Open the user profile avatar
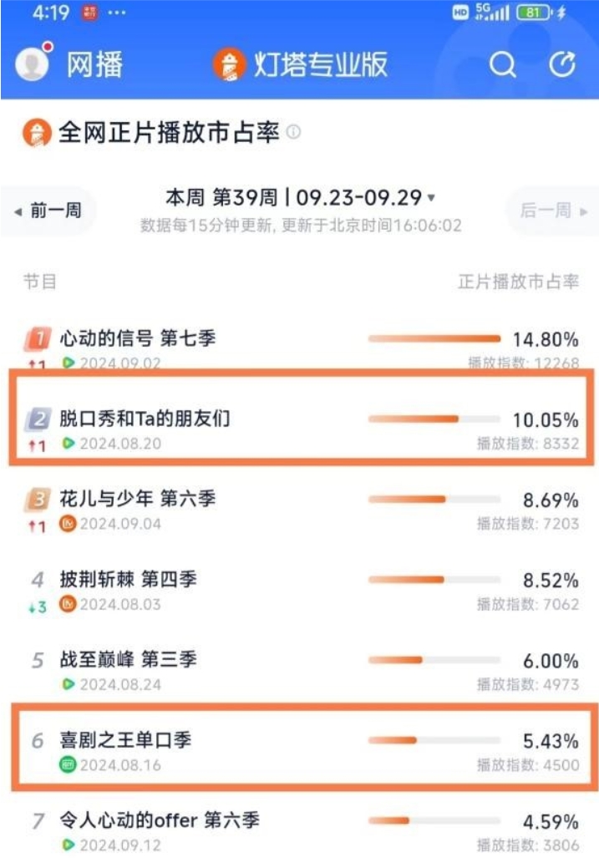Viewport: 599px width, 868px height. pyautogui.click(x=33, y=64)
